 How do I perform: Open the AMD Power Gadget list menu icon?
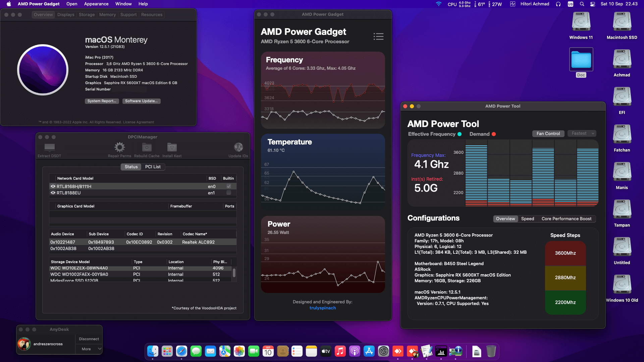tap(378, 37)
